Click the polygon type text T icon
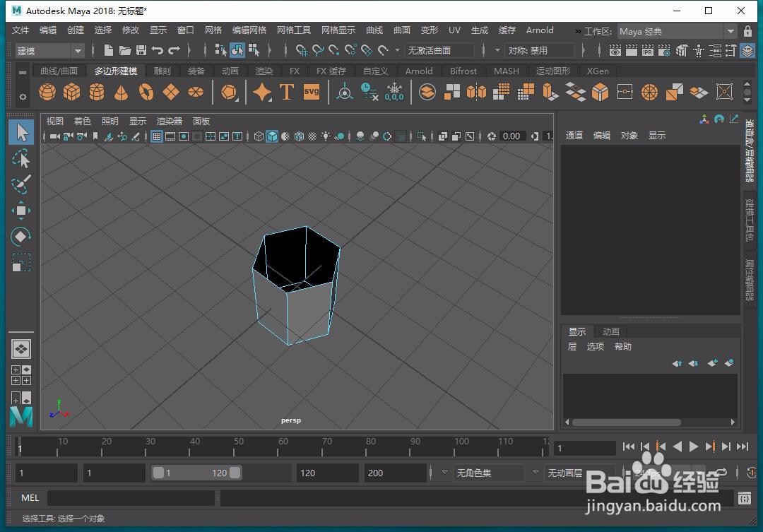This screenshot has width=763, height=532. click(x=287, y=92)
